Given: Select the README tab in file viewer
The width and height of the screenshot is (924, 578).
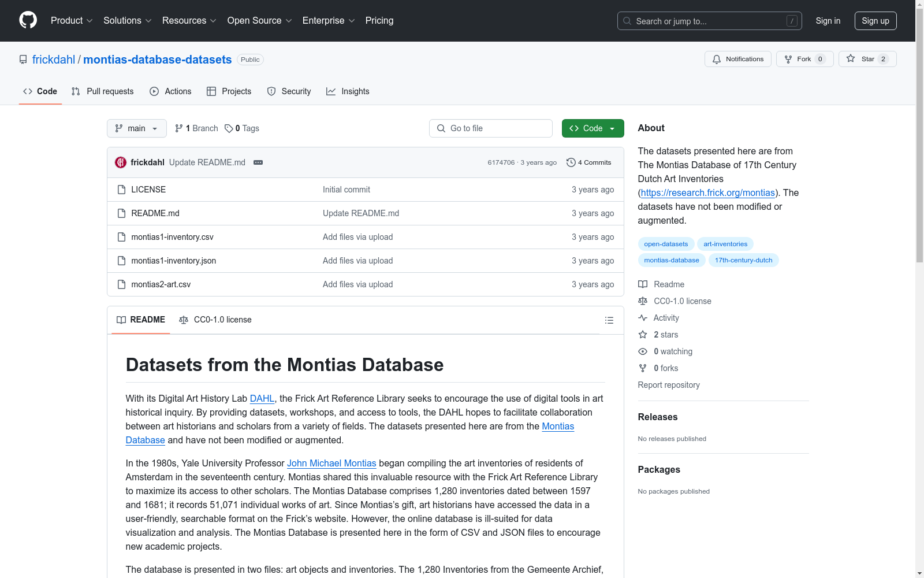Looking at the screenshot, I should point(141,320).
